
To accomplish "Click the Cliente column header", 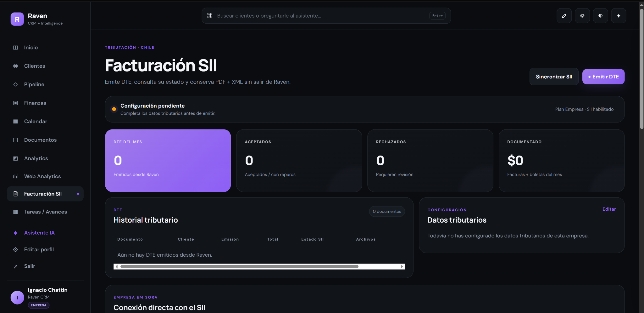I will pos(186,239).
